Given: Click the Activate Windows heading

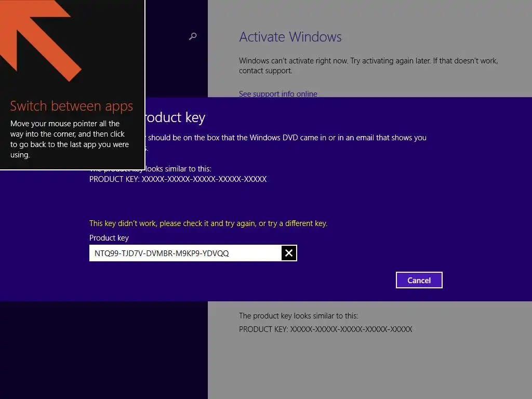Looking at the screenshot, I should 290,37.
